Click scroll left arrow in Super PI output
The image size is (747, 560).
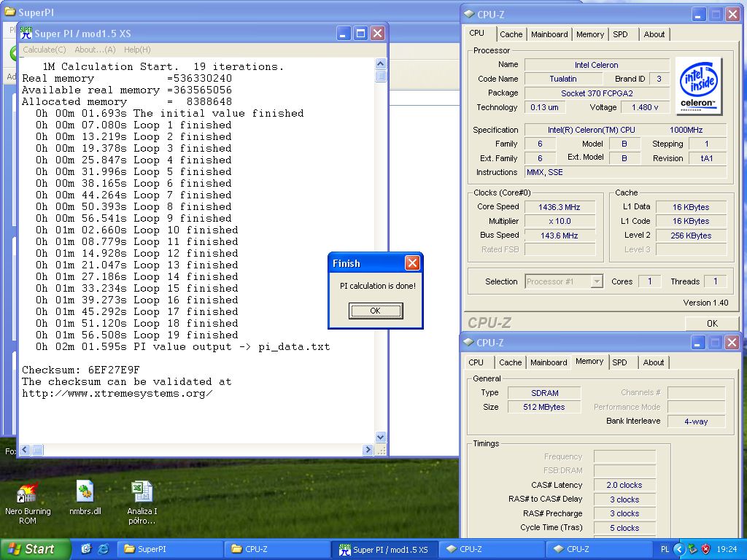26,449
